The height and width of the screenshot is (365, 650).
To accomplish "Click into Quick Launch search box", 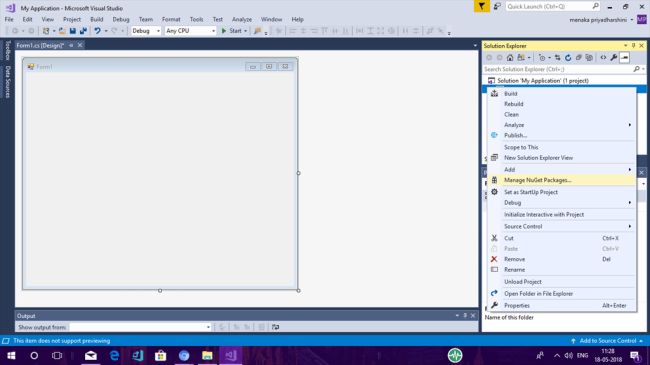I will point(553,6).
